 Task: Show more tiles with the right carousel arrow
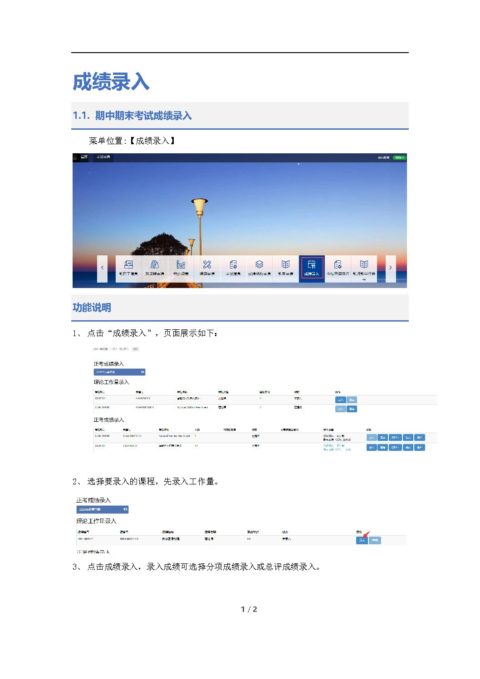(x=390, y=268)
